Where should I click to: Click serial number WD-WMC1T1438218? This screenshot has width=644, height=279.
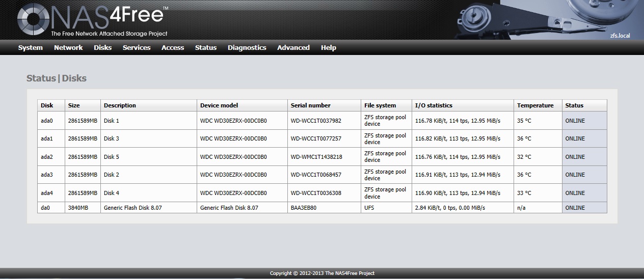(x=316, y=157)
